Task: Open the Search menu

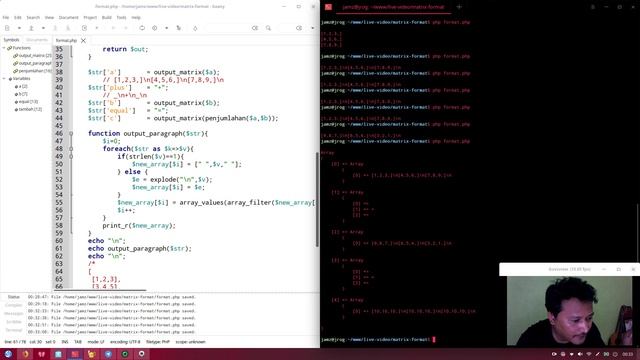Action: point(33,18)
